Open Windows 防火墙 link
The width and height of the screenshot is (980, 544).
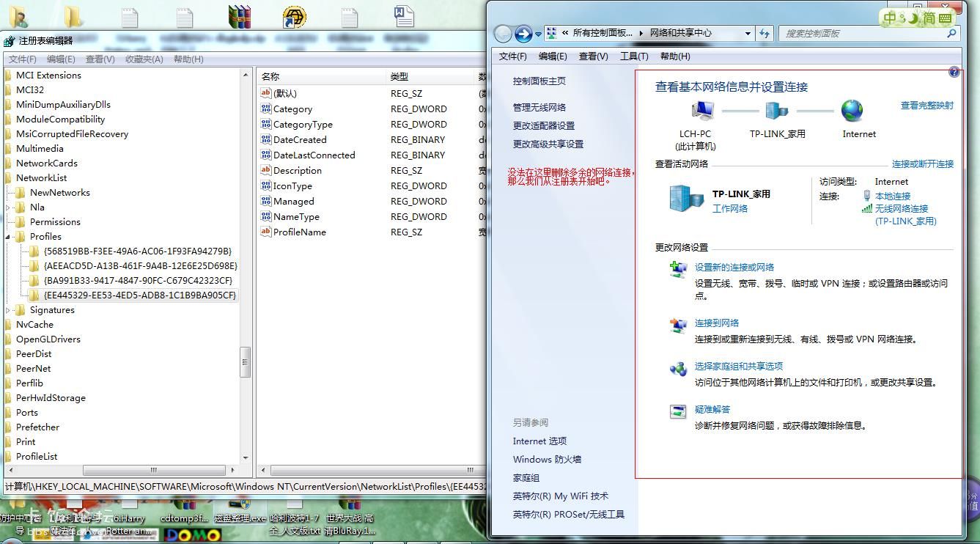(x=547, y=460)
